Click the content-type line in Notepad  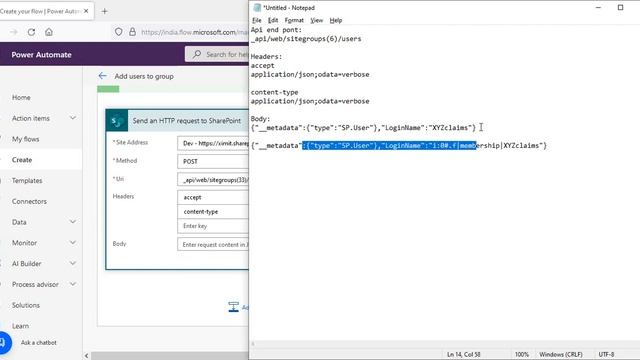click(274, 92)
